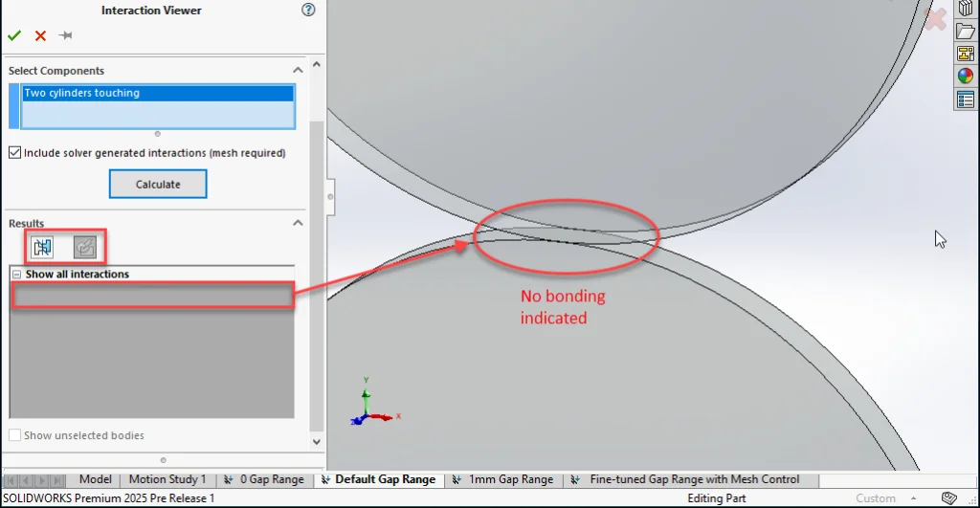Image resolution: width=980 pixels, height=508 pixels.
Task: Collapse the Show all interactions tree node
Action: click(x=17, y=275)
